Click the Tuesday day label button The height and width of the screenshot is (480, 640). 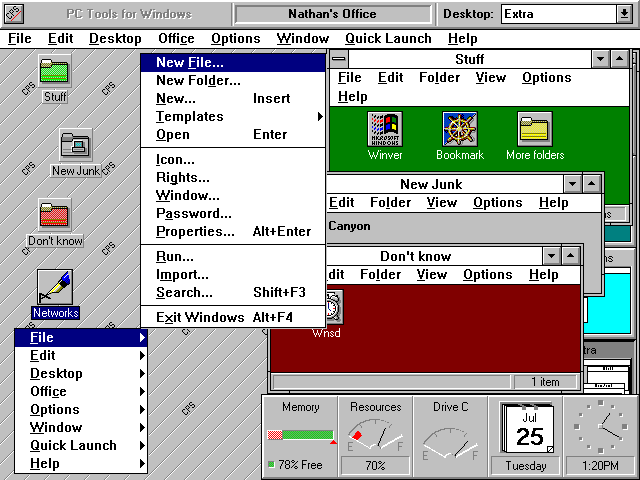[x=526, y=466]
